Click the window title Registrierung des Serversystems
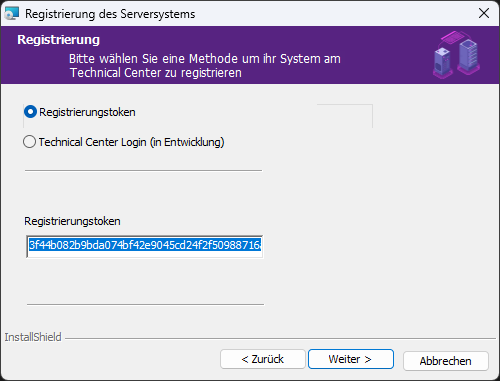This screenshot has height=381, width=500. pyautogui.click(x=110, y=14)
